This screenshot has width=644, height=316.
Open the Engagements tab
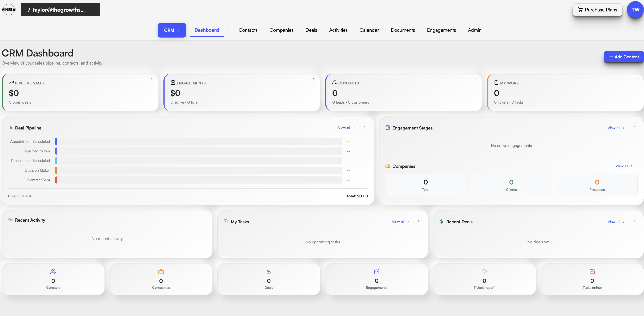tap(441, 30)
